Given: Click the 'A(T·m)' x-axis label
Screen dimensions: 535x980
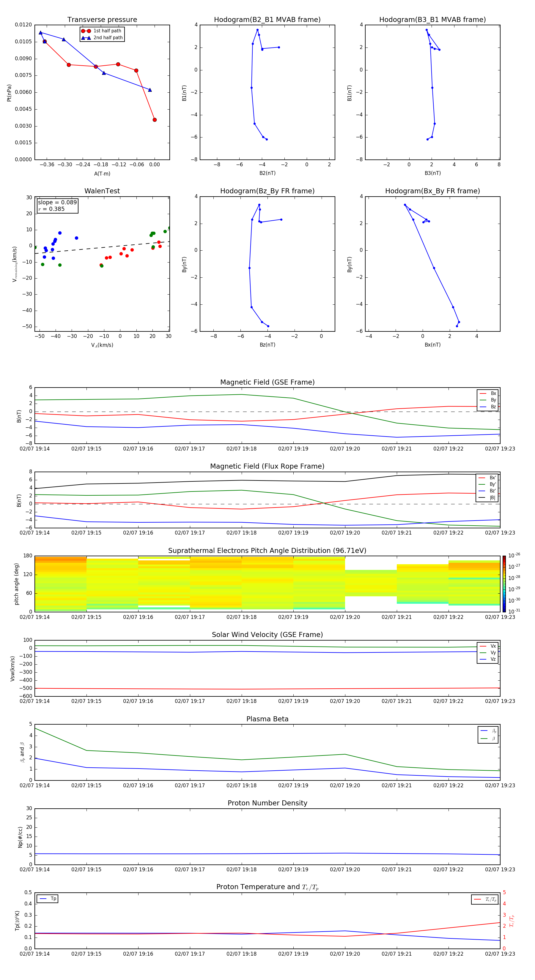Looking at the screenshot, I should [102, 174].
